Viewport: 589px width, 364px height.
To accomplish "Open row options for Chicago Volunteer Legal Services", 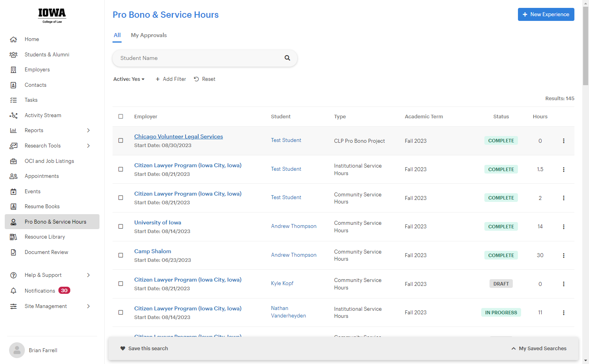I will (564, 141).
